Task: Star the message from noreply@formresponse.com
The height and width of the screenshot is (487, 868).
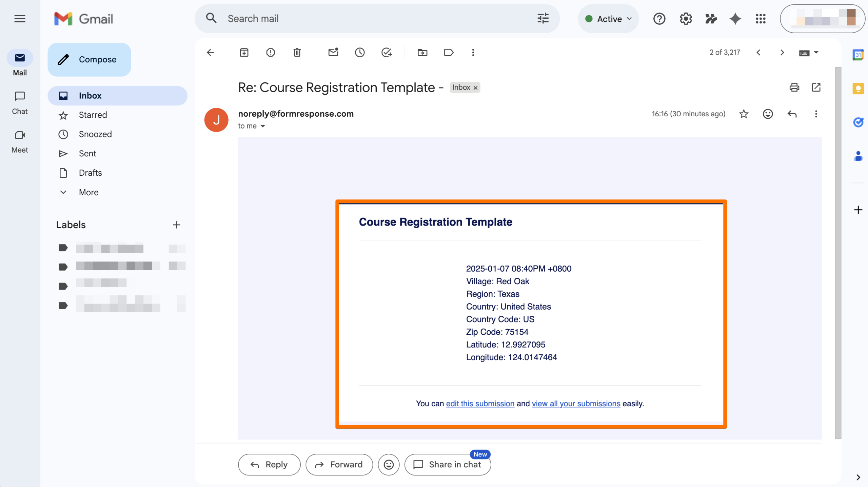Action: click(743, 114)
